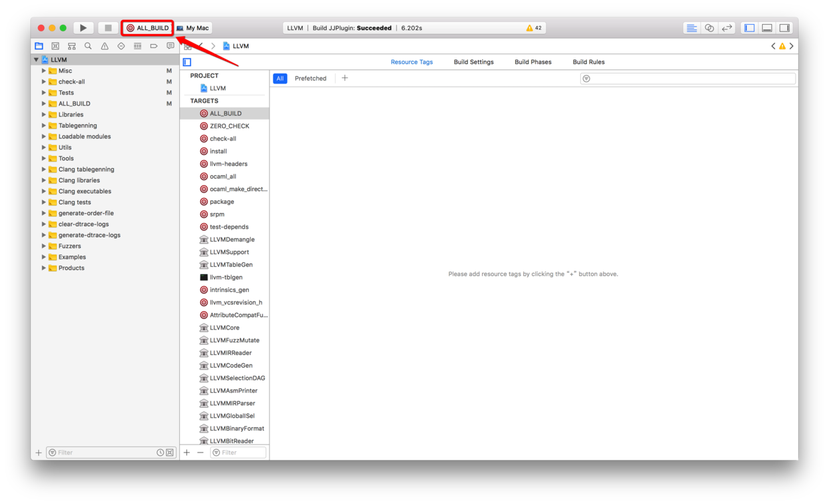Open the related items menu
The height and width of the screenshot is (504, 829).
point(188,46)
